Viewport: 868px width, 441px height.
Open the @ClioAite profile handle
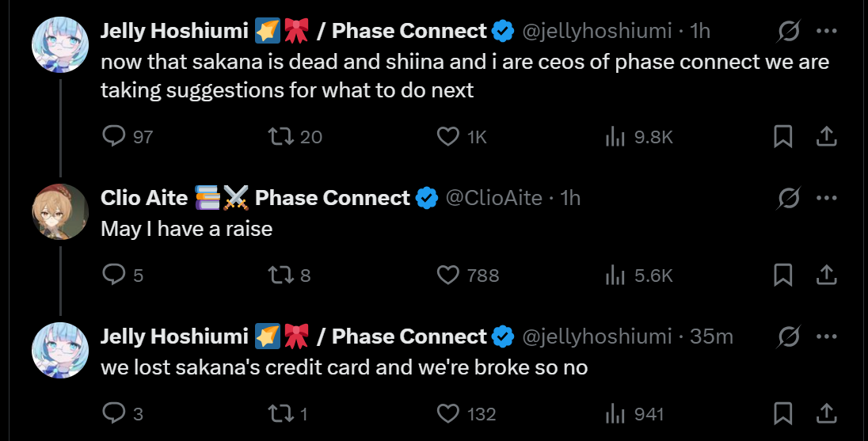[494, 198]
